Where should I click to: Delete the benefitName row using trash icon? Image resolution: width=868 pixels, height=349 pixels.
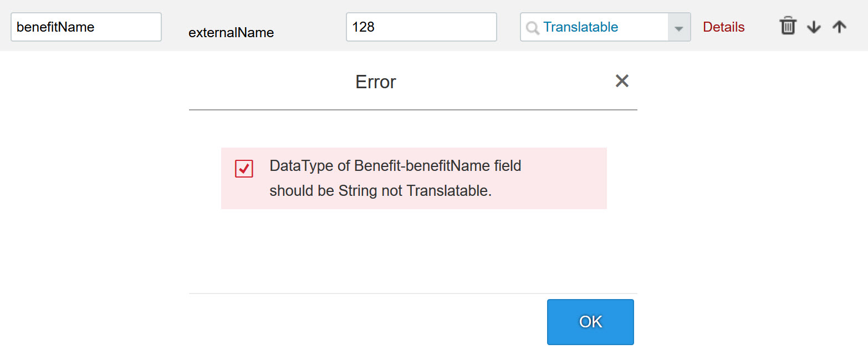click(x=788, y=26)
